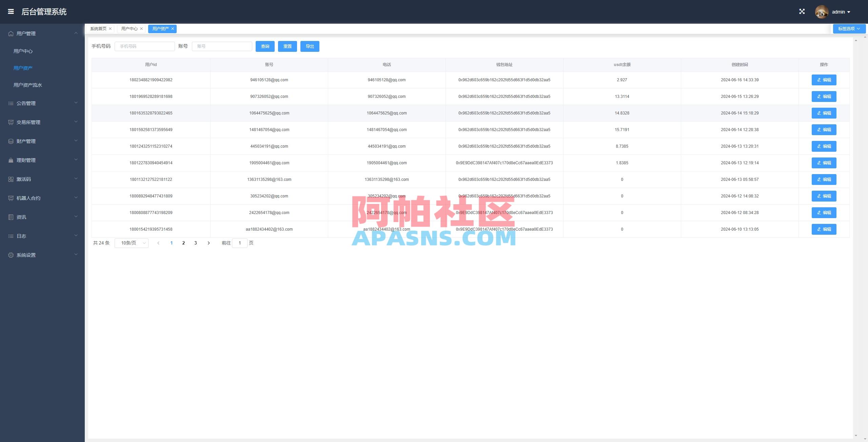Open 用户资产流水 from the sidebar menu

(27, 85)
